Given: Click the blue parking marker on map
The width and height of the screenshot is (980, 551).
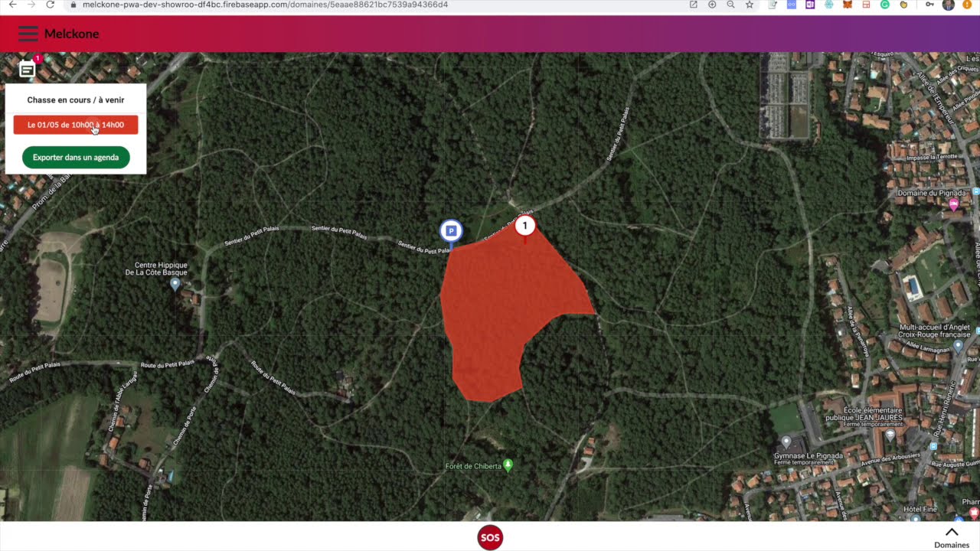Looking at the screenshot, I should pos(451,231).
